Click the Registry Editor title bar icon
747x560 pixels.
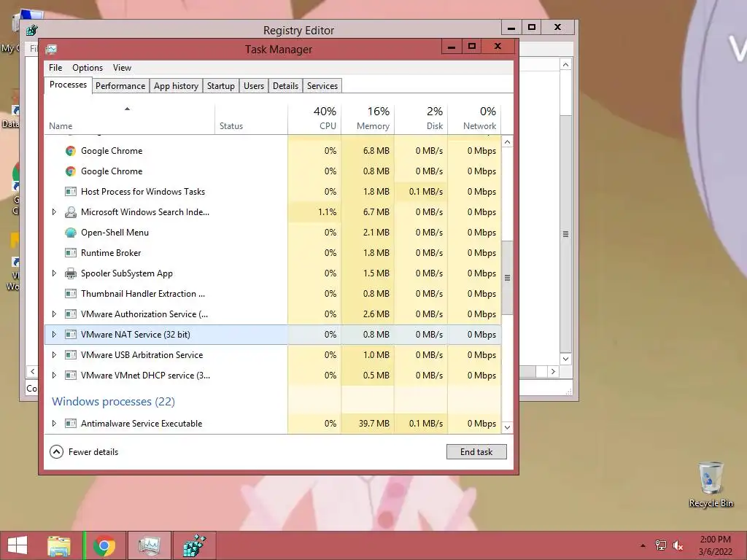click(x=32, y=31)
